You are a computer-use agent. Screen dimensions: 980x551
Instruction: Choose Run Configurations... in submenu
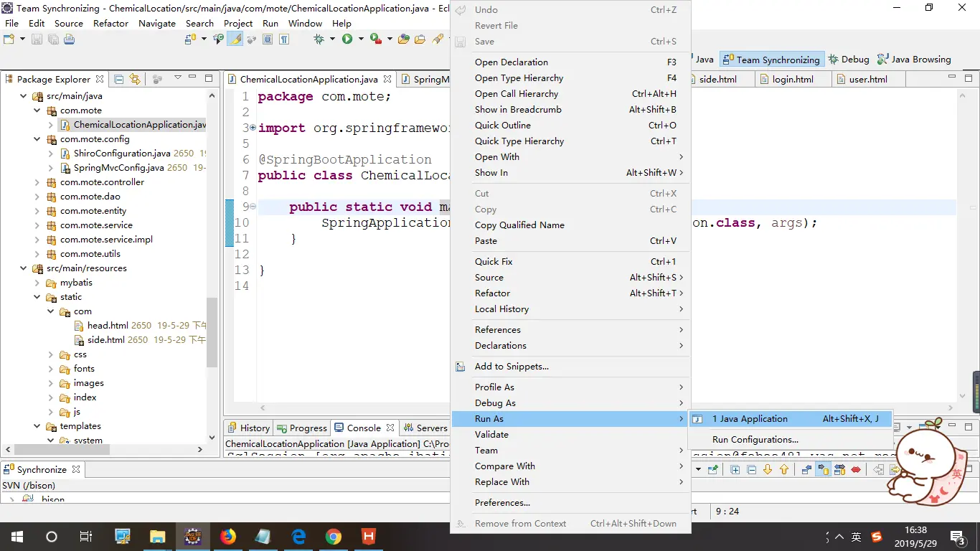tap(755, 440)
